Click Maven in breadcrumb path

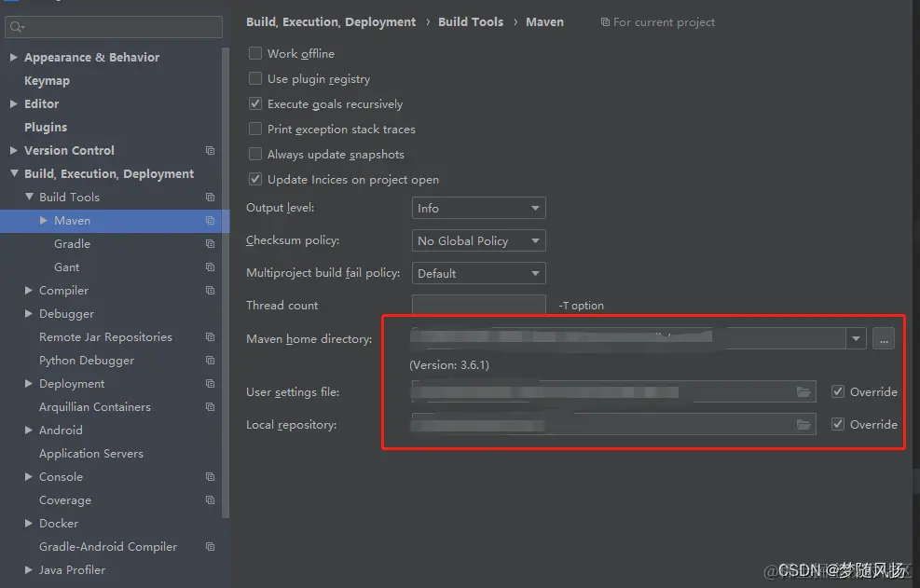tap(544, 21)
